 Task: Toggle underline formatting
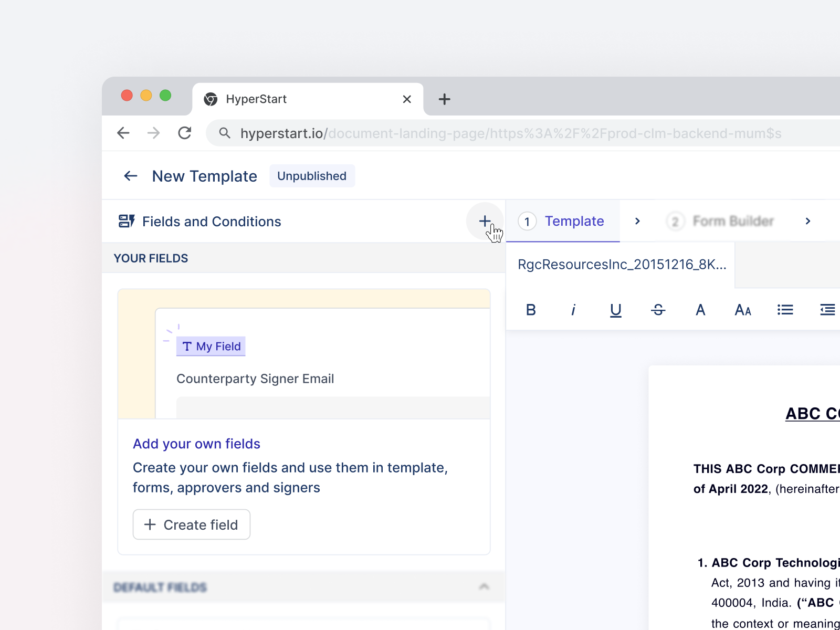615,310
